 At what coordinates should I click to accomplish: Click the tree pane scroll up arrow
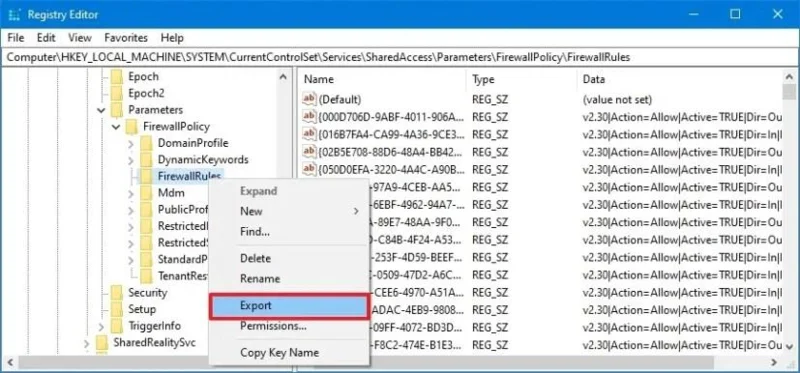[283, 77]
